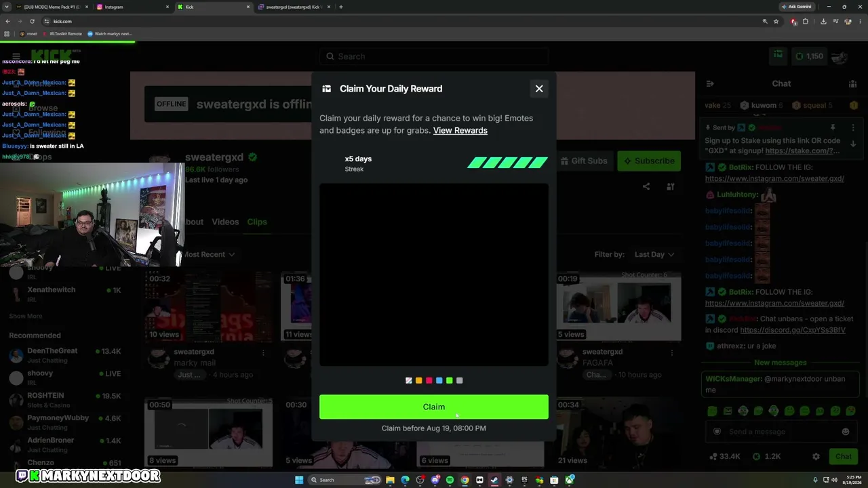868x488 pixels.
Task: Select the red reward dot indicator
Action: click(x=429, y=381)
